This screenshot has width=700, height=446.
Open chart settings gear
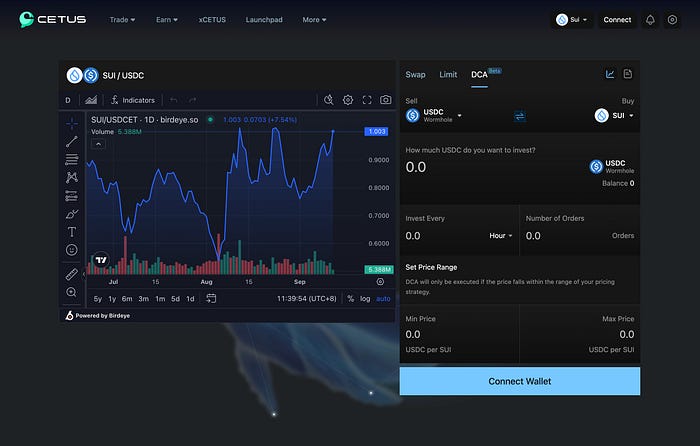pyautogui.click(x=348, y=100)
